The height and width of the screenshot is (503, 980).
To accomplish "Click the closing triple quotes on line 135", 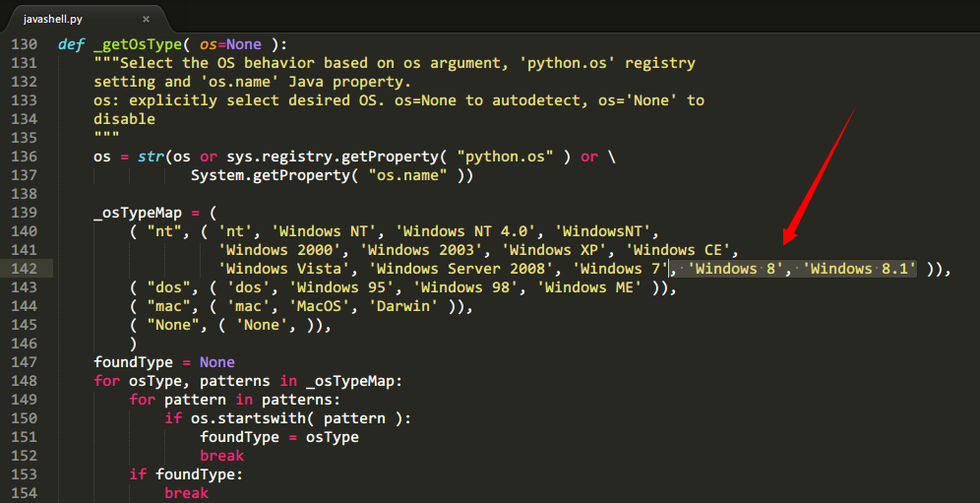I will tap(107, 135).
